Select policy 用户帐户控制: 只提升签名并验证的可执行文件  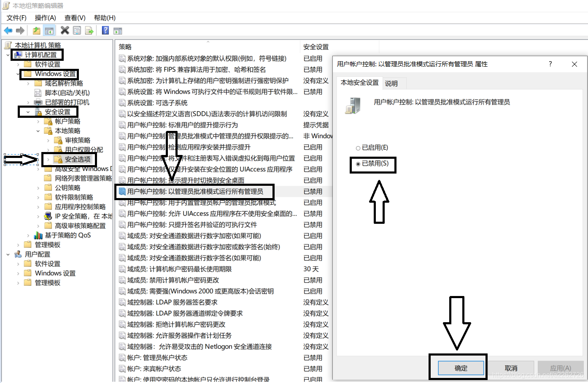click(192, 225)
